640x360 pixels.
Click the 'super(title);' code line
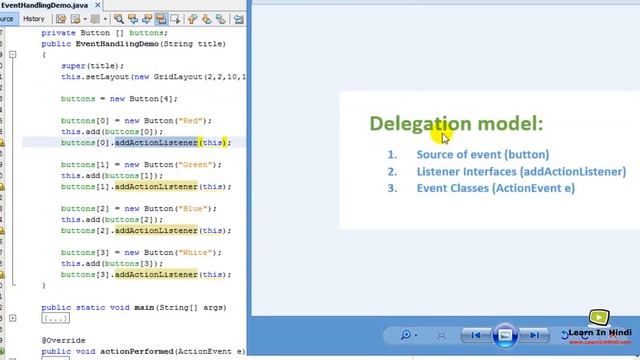(92, 66)
